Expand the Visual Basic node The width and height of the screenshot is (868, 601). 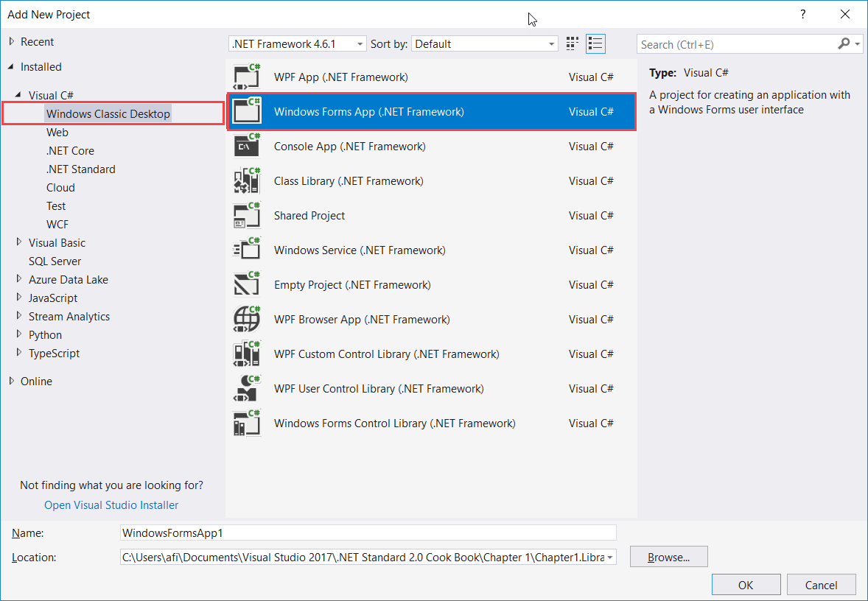[19, 242]
